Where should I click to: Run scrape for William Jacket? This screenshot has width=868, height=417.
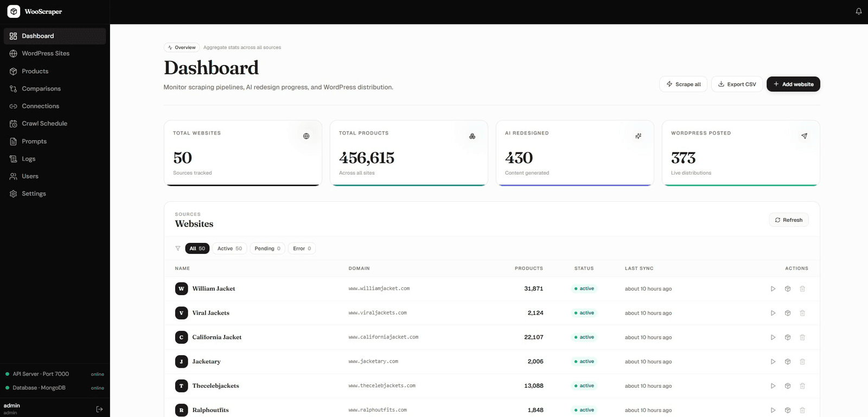point(773,288)
